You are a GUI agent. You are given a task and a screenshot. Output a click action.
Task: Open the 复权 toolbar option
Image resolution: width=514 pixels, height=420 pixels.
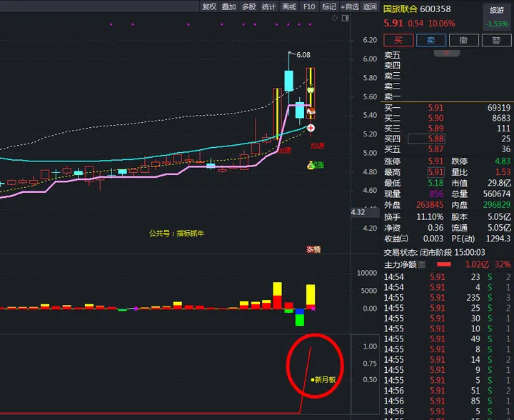tap(209, 6)
